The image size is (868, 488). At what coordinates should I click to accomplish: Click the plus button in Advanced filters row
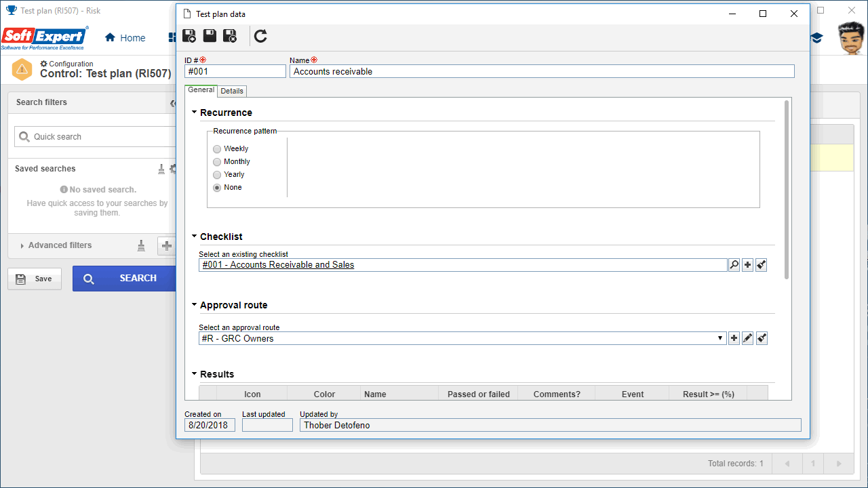(x=167, y=245)
